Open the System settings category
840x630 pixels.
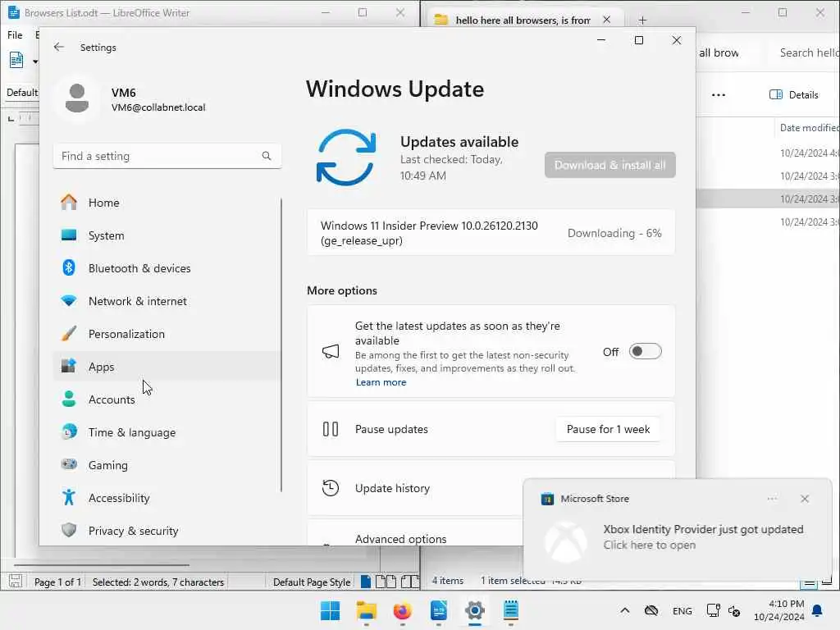[x=167, y=235]
